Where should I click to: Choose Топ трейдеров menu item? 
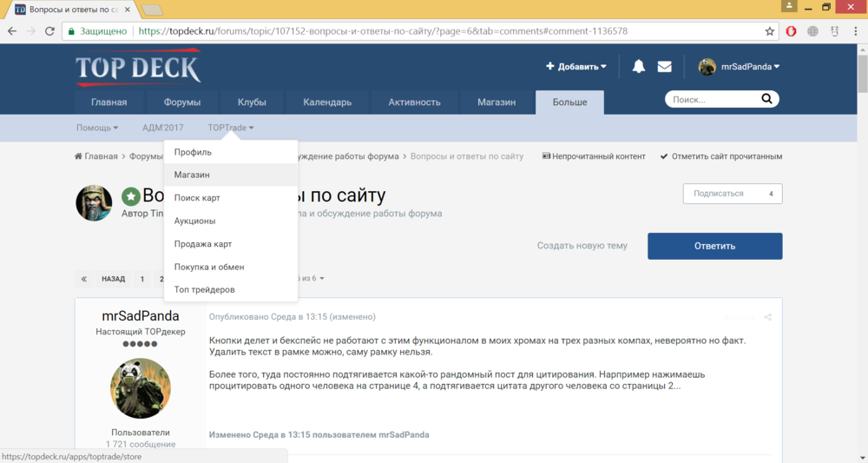(x=231, y=289)
